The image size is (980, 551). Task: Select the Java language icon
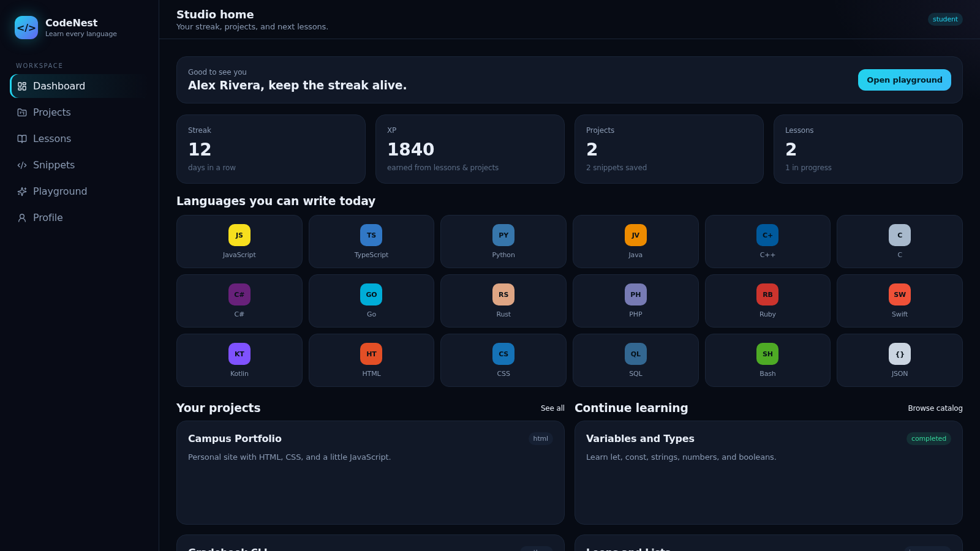coord(636,235)
